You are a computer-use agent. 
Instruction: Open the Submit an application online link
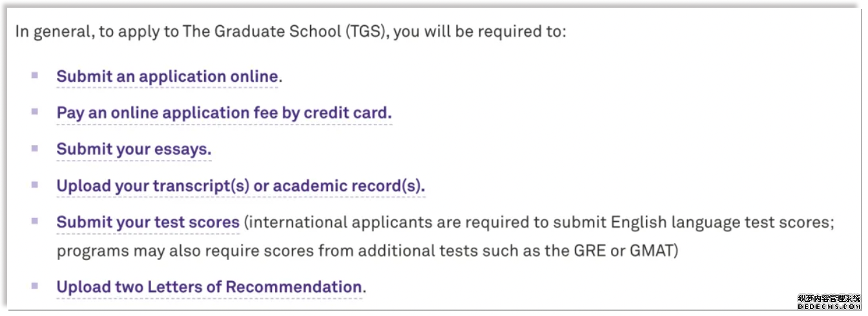coord(167,77)
